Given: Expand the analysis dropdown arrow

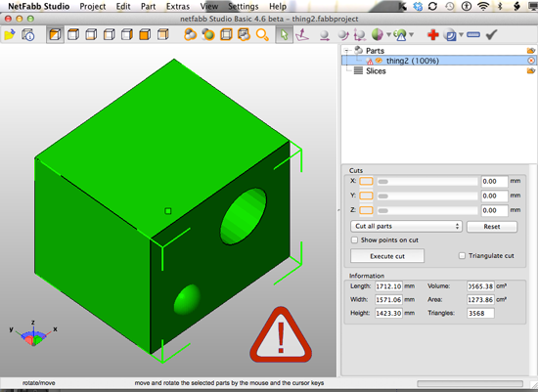Looking at the screenshot, I should click(x=412, y=34).
